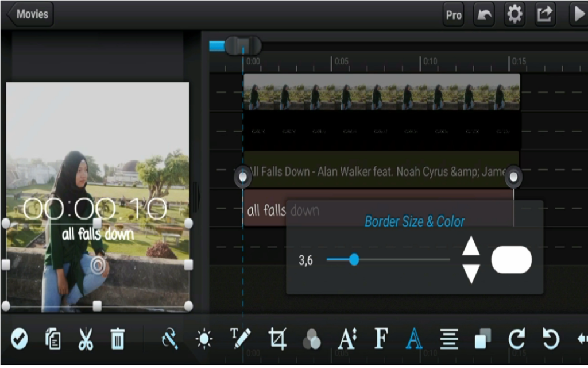Rotate counter-clockwise icon in bottom toolbar

coord(551,339)
